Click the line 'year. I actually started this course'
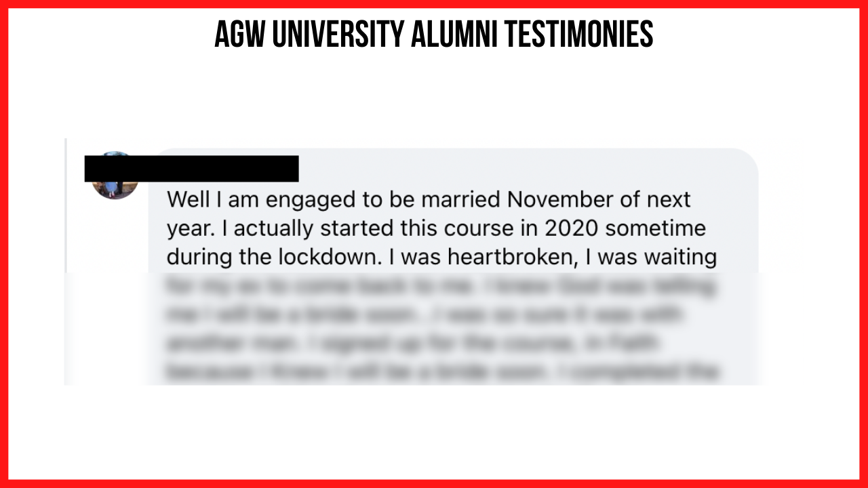 pos(436,229)
